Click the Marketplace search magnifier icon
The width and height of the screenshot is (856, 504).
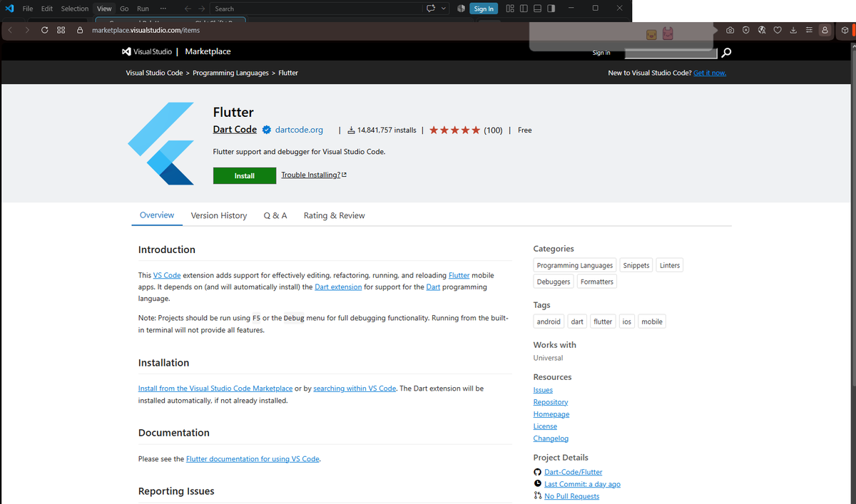click(726, 53)
